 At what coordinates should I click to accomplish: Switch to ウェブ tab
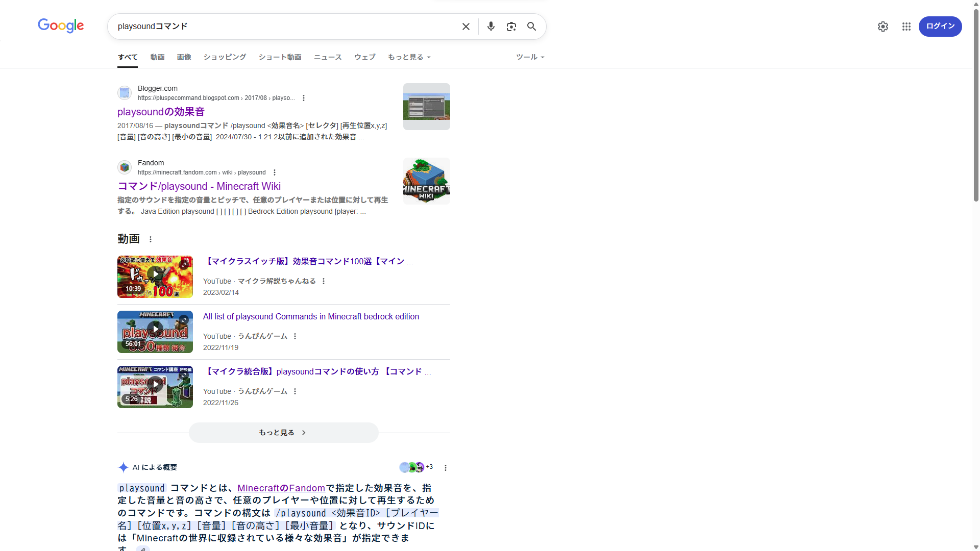(365, 57)
